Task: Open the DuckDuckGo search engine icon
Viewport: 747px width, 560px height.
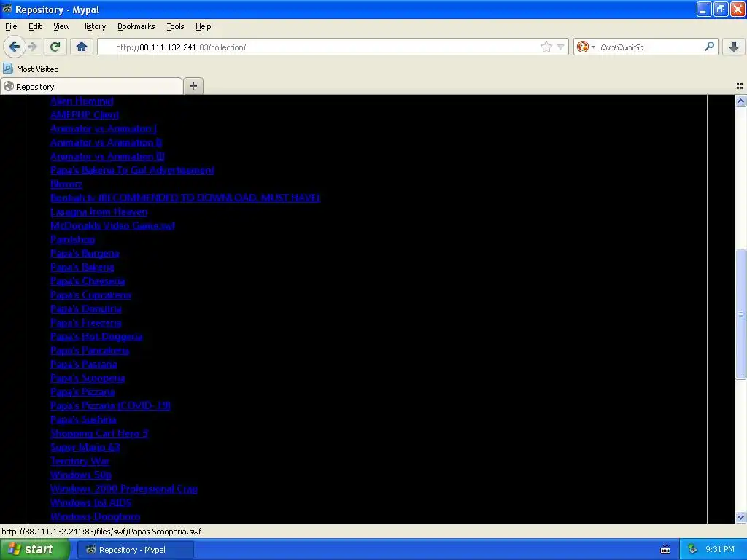Action: click(x=582, y=47)
